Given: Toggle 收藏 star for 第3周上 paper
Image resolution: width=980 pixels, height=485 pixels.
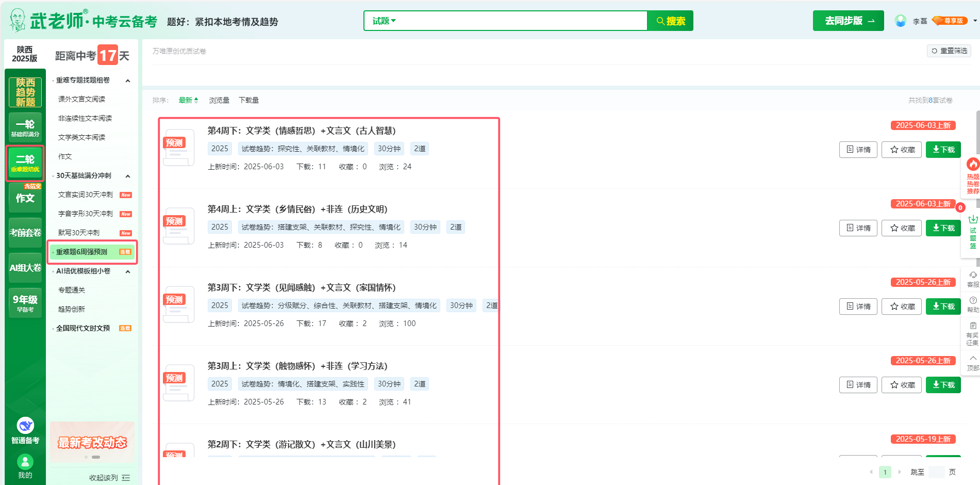Looking at the screenshot, I should [901, 385].
